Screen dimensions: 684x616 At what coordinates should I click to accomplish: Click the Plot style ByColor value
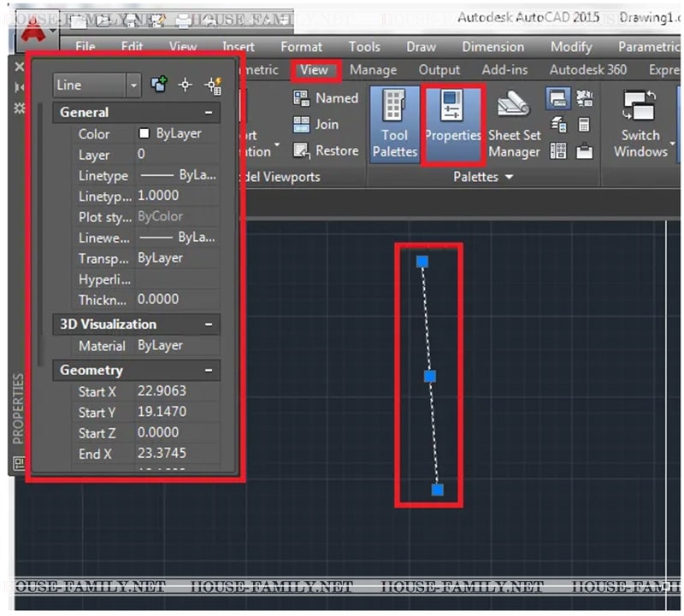point(178,217)
